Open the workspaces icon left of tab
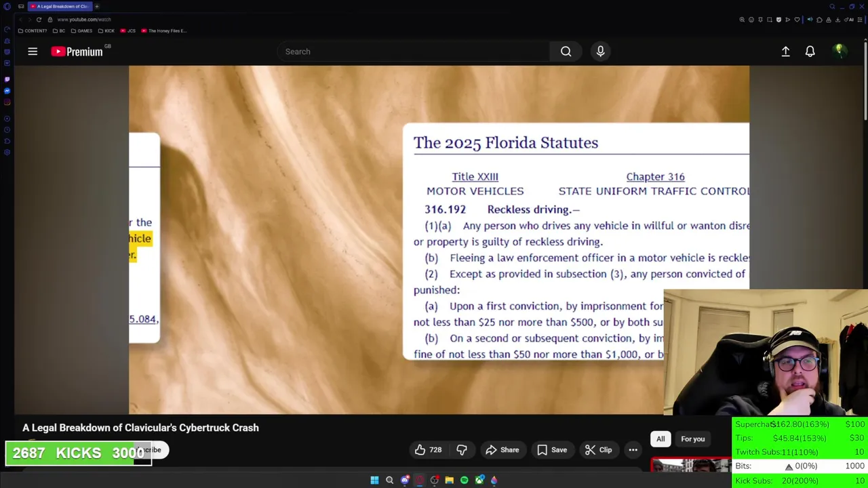The image size is (868, 488). (x=21, y=6)
